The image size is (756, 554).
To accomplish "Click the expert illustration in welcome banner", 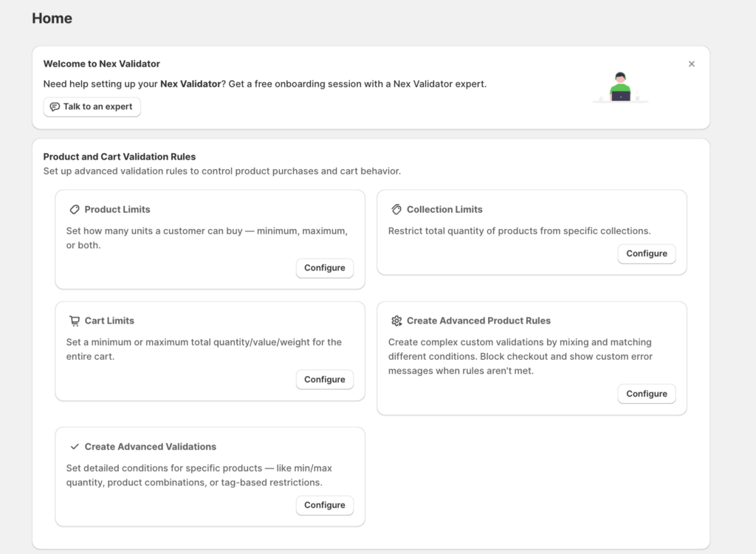I will [x=620, y=87].
